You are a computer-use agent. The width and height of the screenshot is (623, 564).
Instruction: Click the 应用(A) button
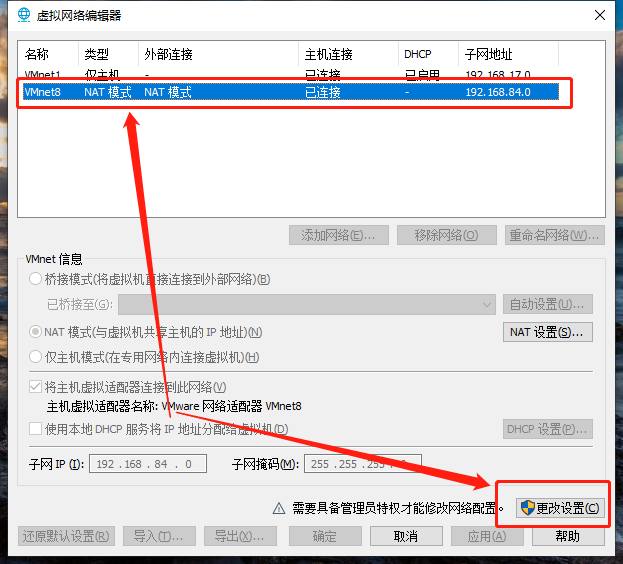click(487, 536)
